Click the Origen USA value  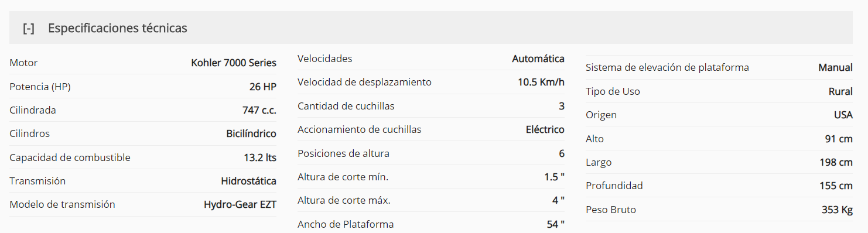[x=843, y=115]
